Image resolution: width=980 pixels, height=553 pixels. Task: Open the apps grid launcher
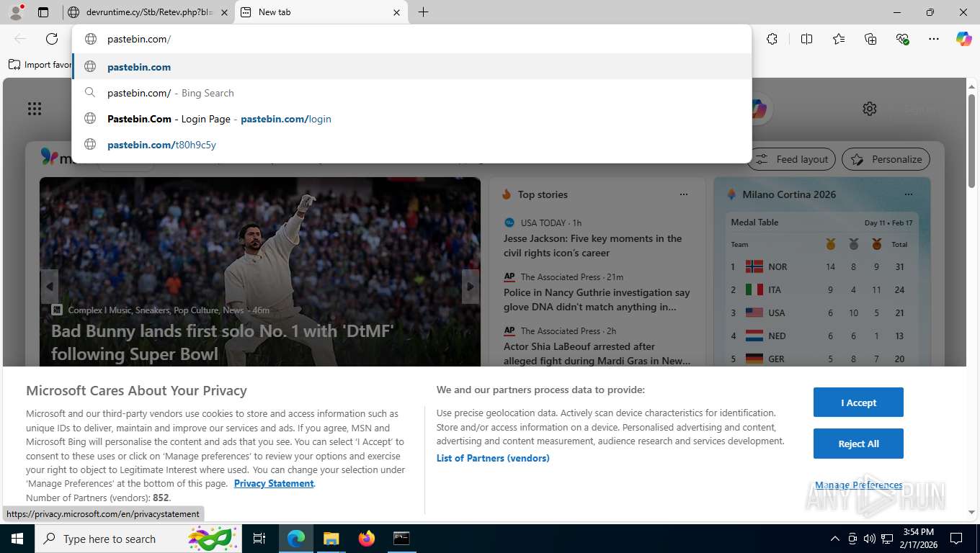(x=34, y=109)
